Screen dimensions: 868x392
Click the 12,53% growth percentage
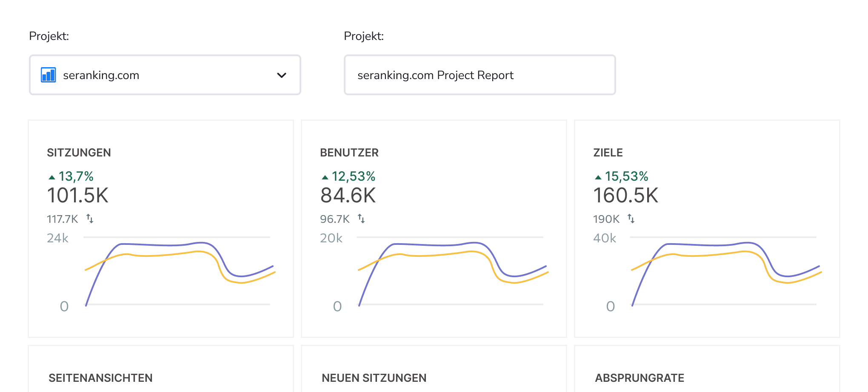coord(354,176)
